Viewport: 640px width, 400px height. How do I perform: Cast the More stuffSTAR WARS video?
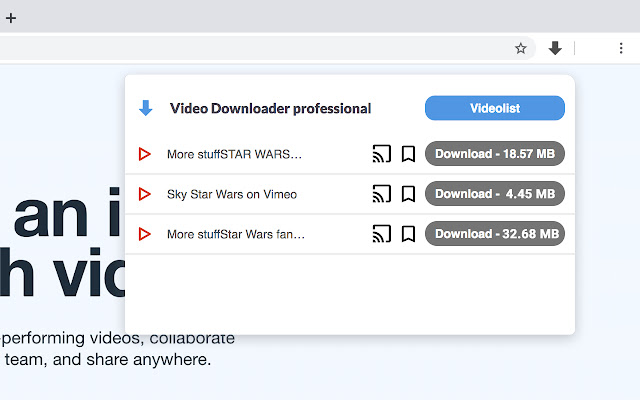(x=382, y=154)
